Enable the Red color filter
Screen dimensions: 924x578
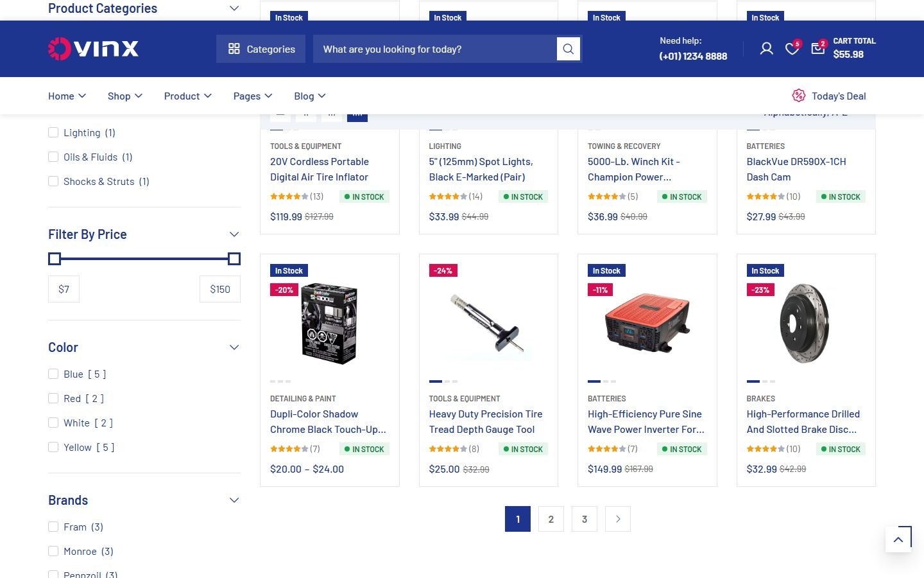[53, 398]
